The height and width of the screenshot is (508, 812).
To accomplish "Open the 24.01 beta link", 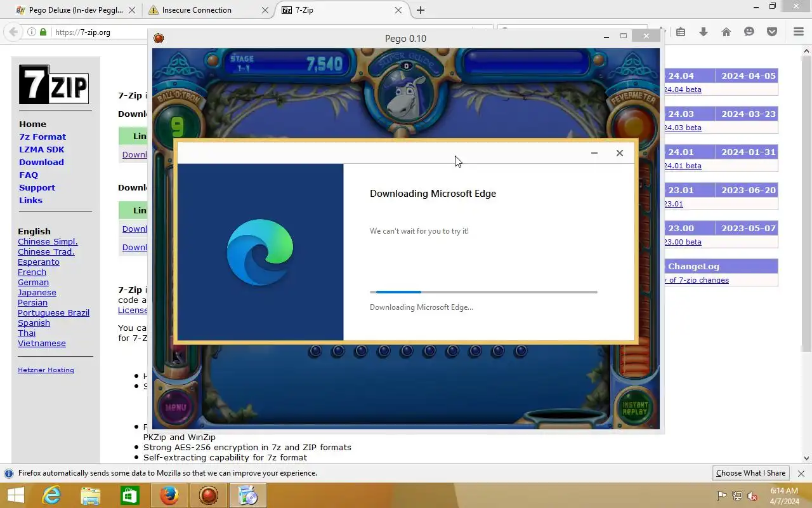I will (683, 166).
